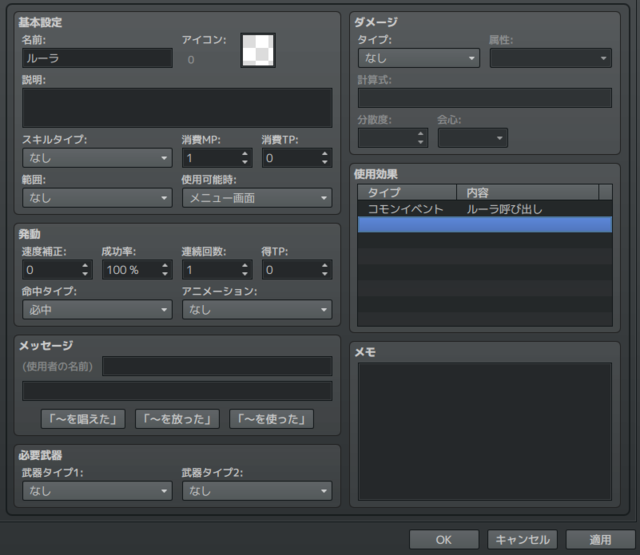Click the 内容 column header in 使用効果
This screenshot has height=555, width=640.
[528, 192]
